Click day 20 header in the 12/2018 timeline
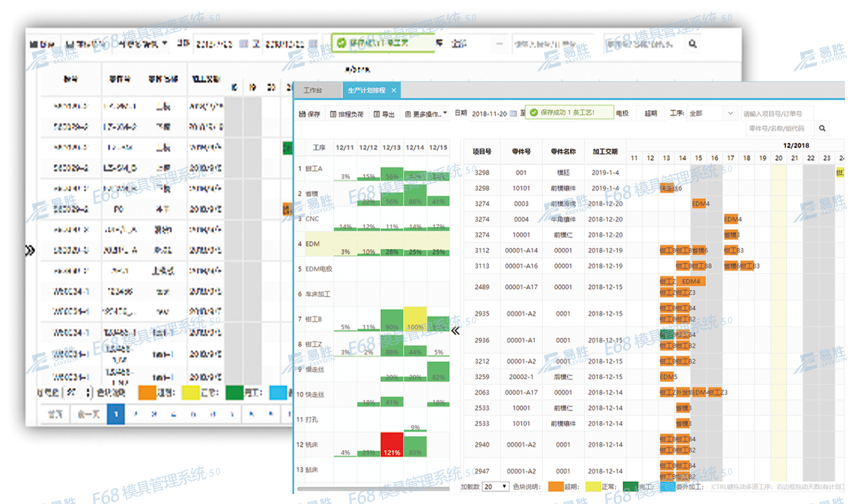The image size is (853, 504). pyautogui.click(x=779, y=158)
